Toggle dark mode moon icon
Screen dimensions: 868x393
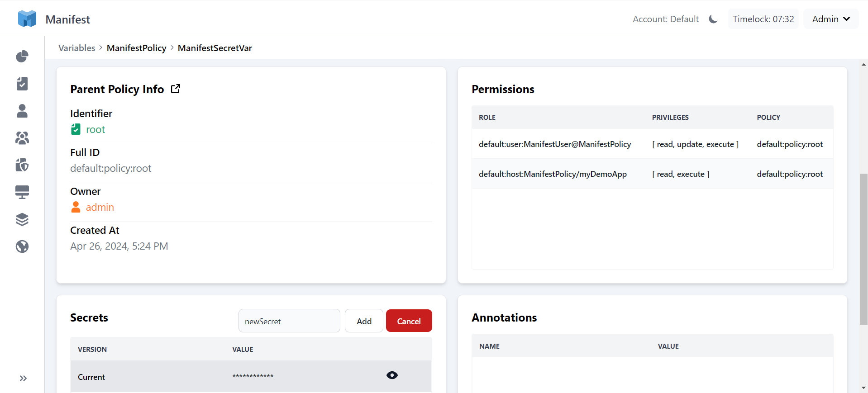coord(713,19)
